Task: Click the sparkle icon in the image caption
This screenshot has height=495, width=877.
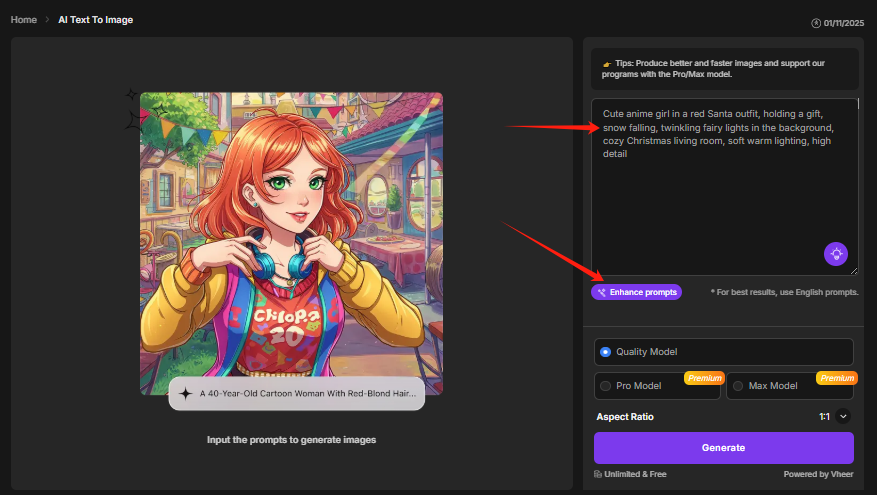Action: pyautogui.click(x=185, y=394)
